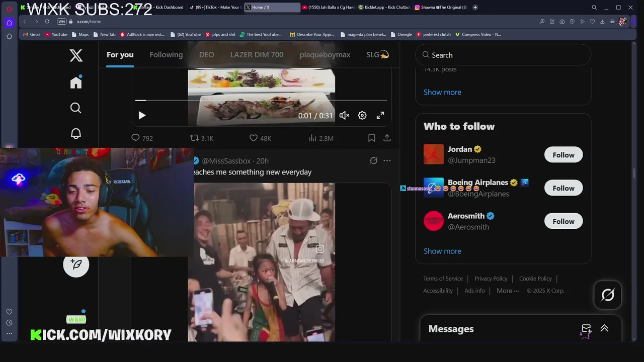Toggle the browser VPN badge
This screenshot has height=362, width=644.
61,22
